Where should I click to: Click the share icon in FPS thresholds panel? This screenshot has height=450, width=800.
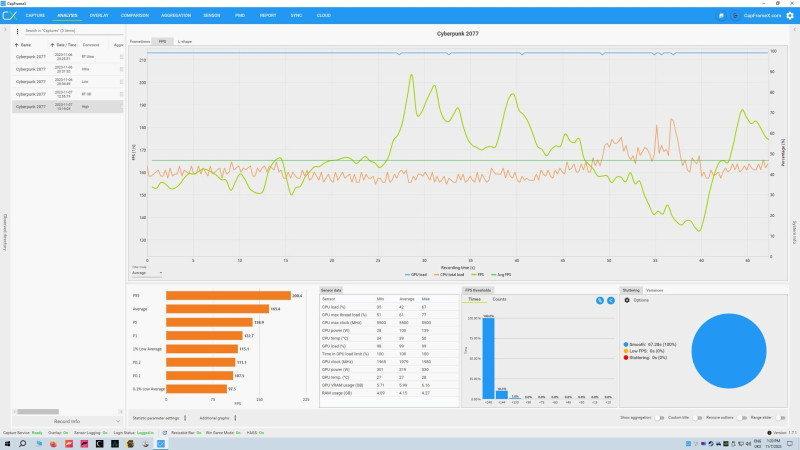pos(611,301)
